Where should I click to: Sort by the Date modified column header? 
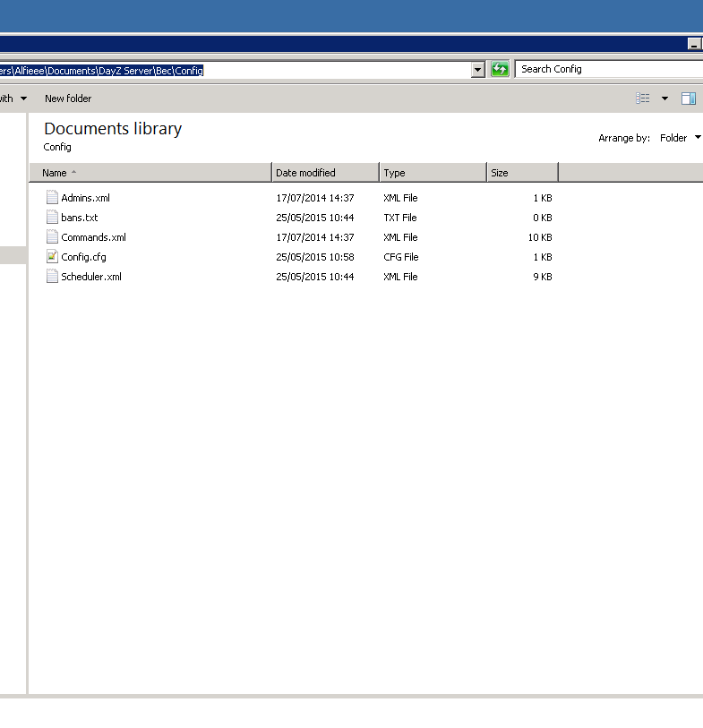coord(325,173)
